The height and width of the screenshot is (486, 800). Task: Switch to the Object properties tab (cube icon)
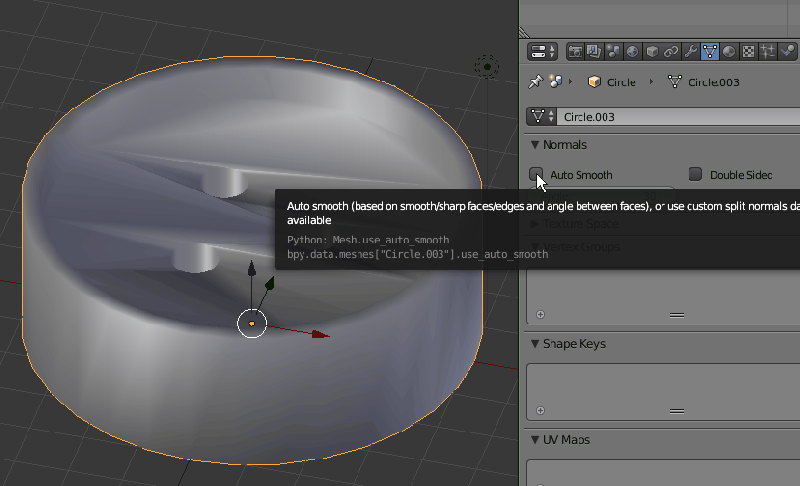click(652, 52)
